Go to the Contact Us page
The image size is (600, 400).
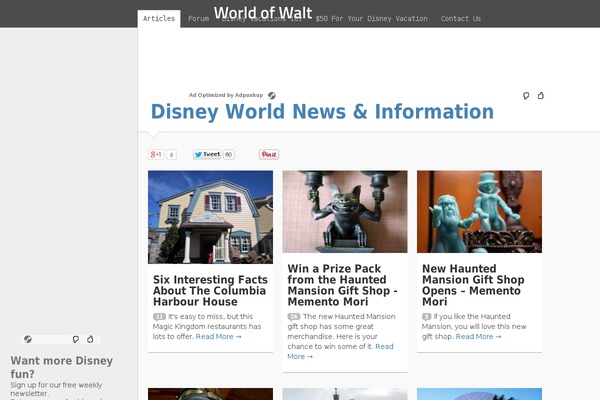click(x=460, y=18)
